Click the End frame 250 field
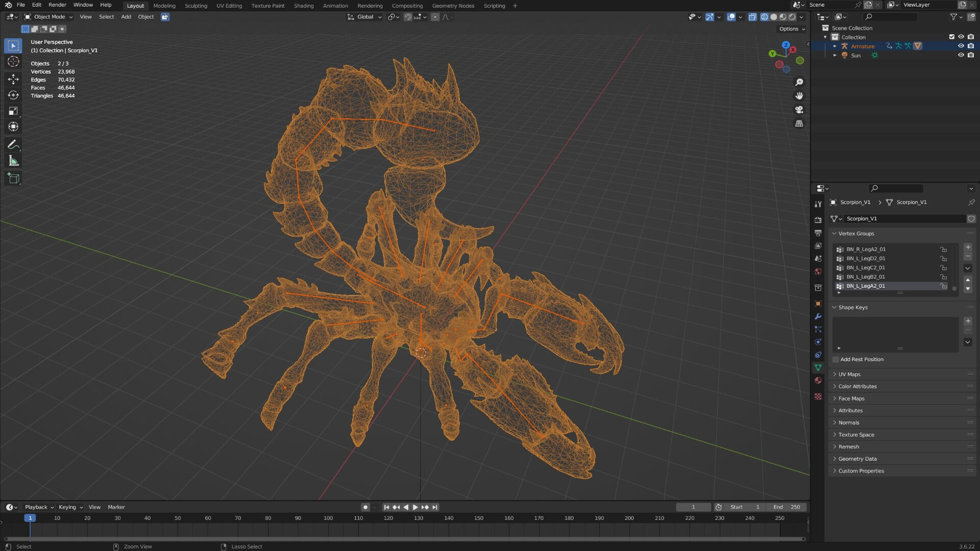 787,507
